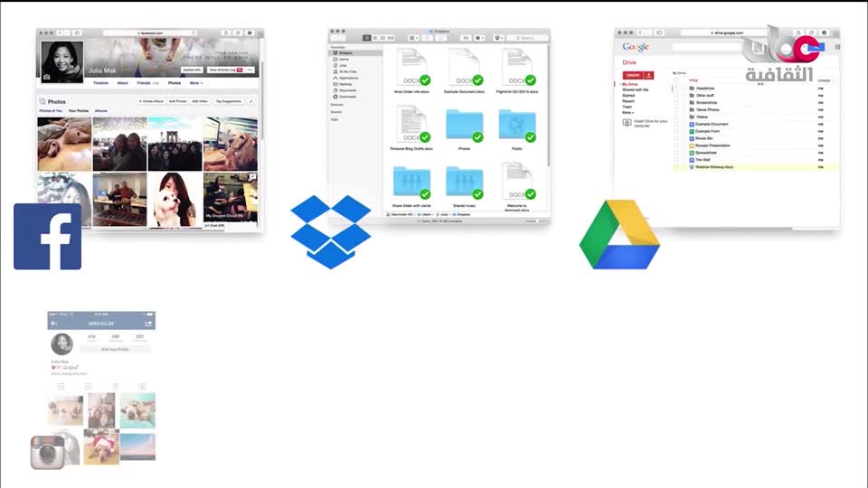Open the Friends tab on Facebook
Screen dimensions: 868x488
tap(147, 83)
